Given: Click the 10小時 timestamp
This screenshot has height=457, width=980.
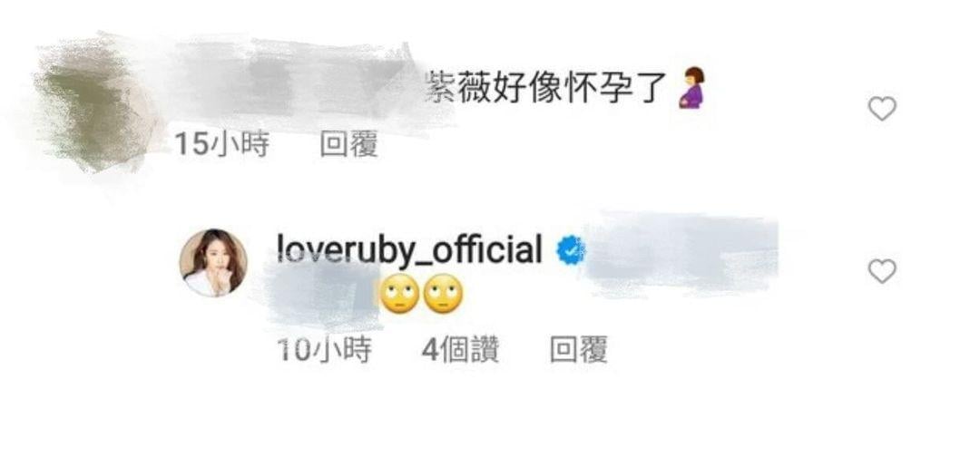Looking at the screenshot, I should pyautogui.click(x=324, y=350).
